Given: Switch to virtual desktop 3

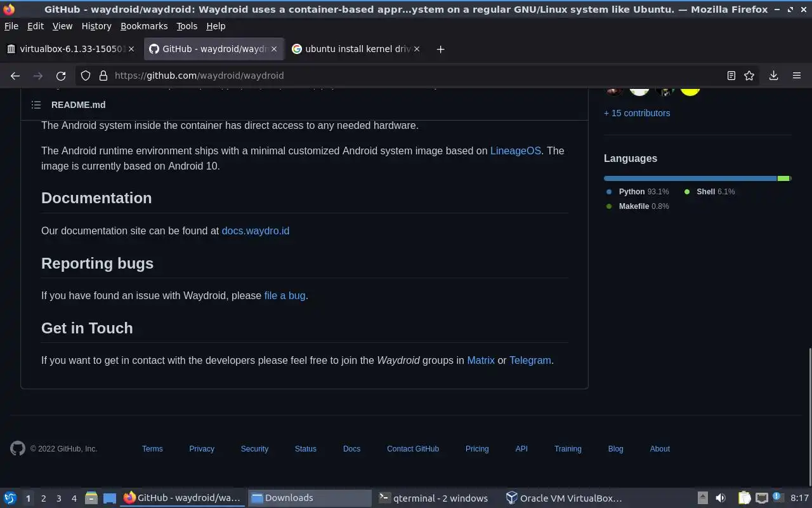Looking at the screenshot, I should [x=59, y=498].
